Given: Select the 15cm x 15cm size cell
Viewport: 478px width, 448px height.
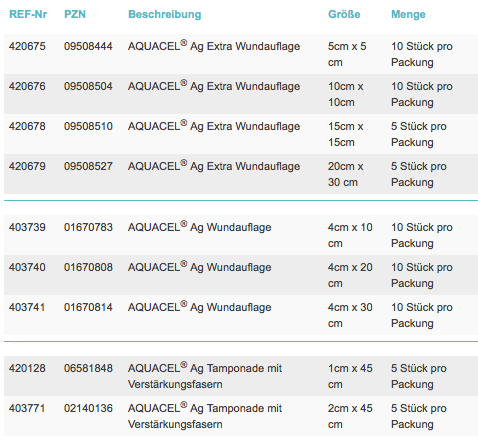Looking at the screenshot, I should [x=345, y=134].
